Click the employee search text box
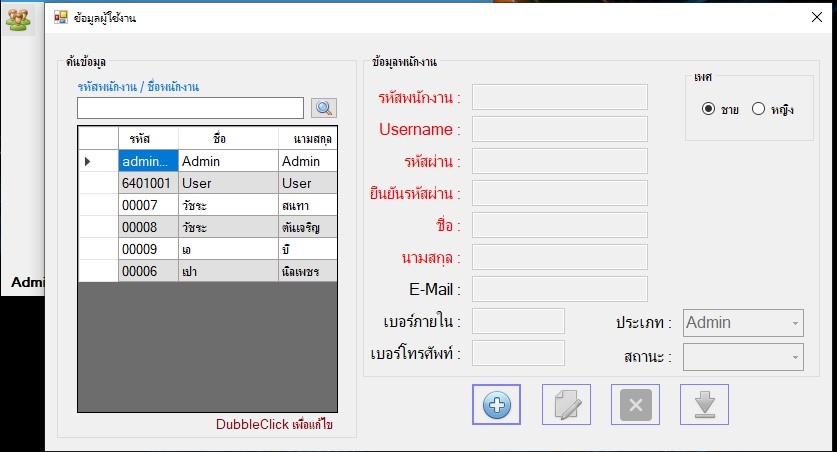 [190, 108]
